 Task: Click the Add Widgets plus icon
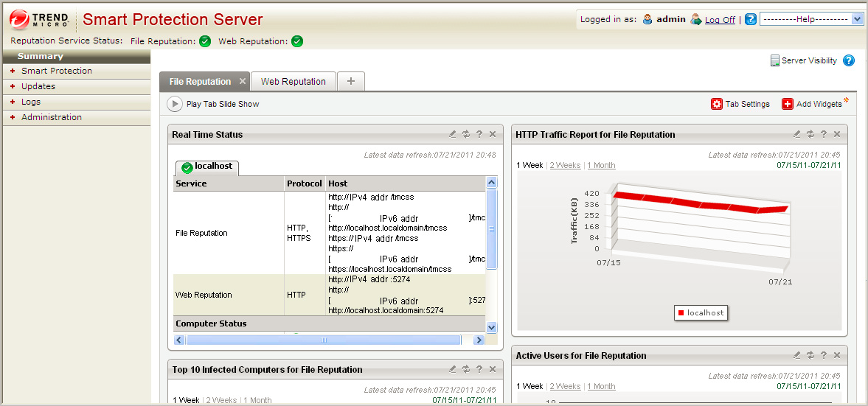[x=788, y=105]
